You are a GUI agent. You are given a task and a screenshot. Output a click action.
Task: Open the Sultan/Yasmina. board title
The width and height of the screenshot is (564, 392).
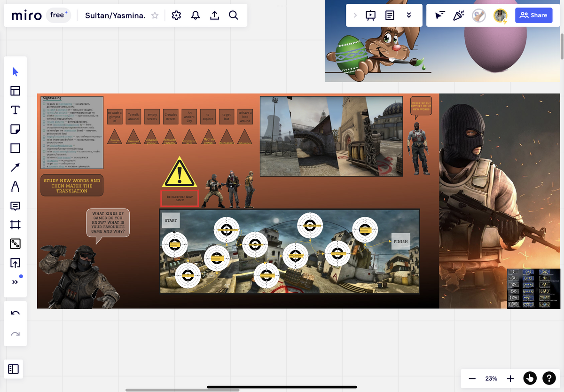115,16
